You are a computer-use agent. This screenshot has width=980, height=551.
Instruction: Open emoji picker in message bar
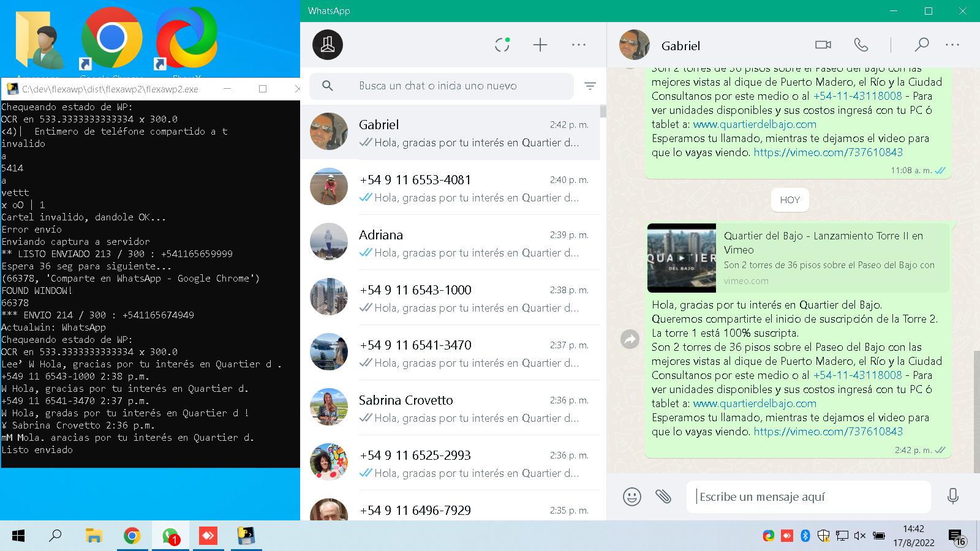point(632,496)
